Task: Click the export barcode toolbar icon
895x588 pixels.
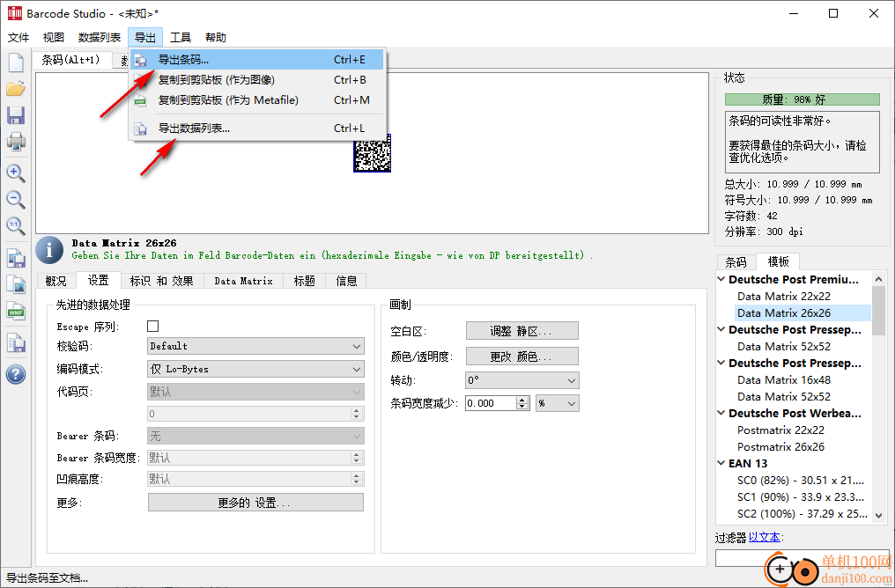Action: tap(16, 259)
